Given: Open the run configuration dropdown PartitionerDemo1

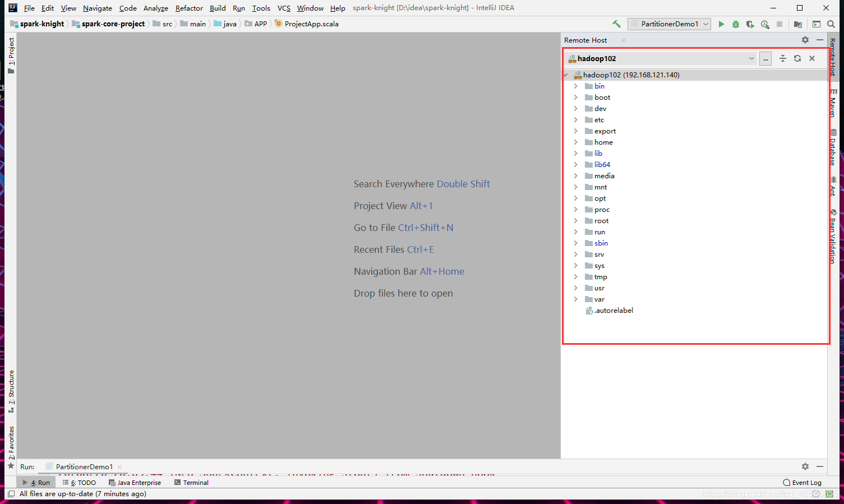Looking at the screenshot, I should pyautogui.click(x=669, y=24).
